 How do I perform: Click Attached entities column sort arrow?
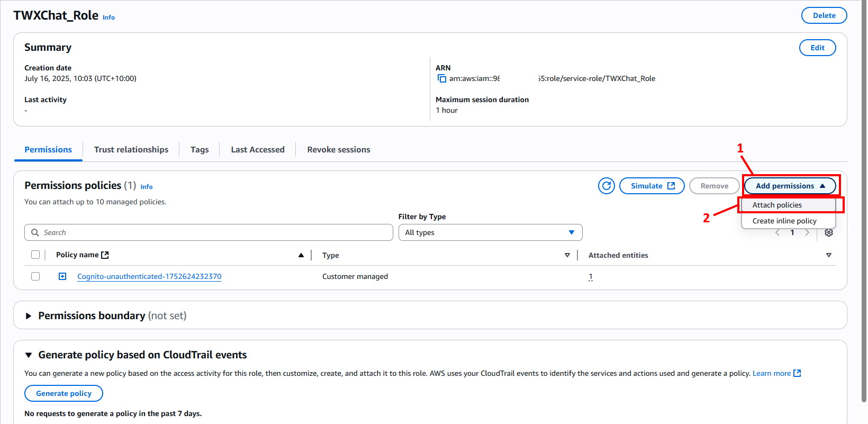(828, 255)
